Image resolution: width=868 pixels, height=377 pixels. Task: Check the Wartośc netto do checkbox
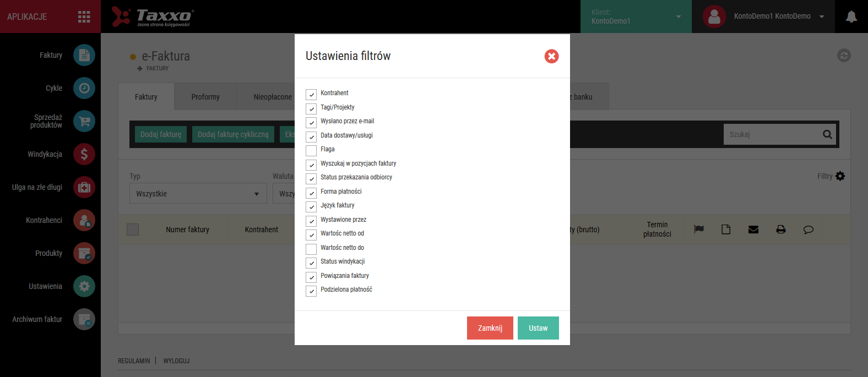[x=311, y=249]
